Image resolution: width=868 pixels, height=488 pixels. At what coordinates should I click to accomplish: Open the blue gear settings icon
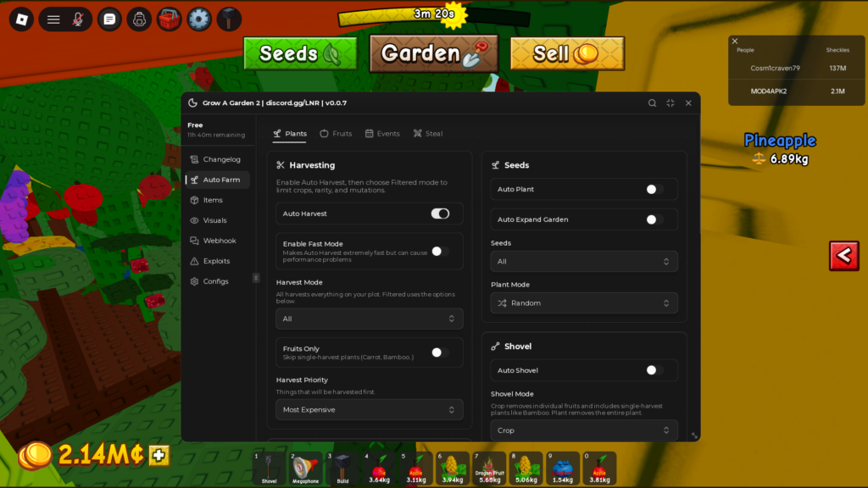199,19
